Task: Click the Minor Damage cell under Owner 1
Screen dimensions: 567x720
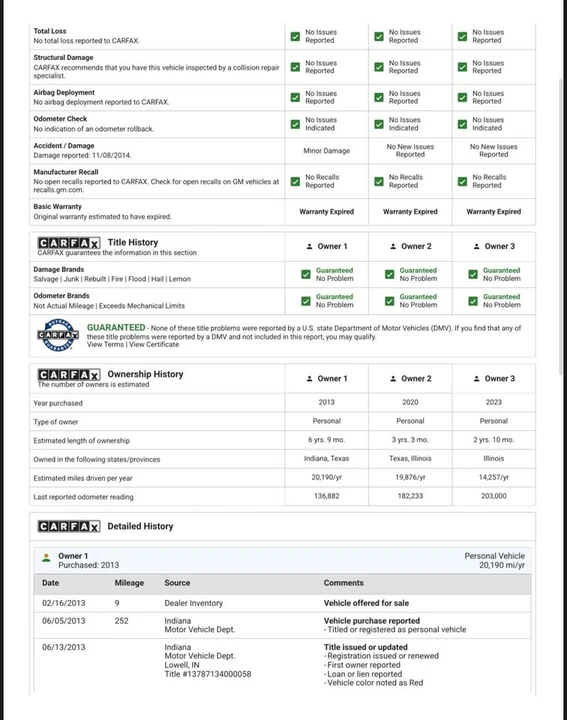Action: 326,151
